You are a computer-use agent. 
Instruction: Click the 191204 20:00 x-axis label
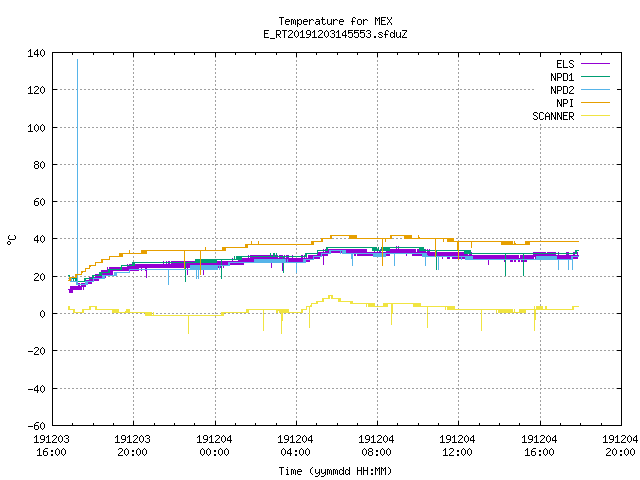[x=620, y=446]
